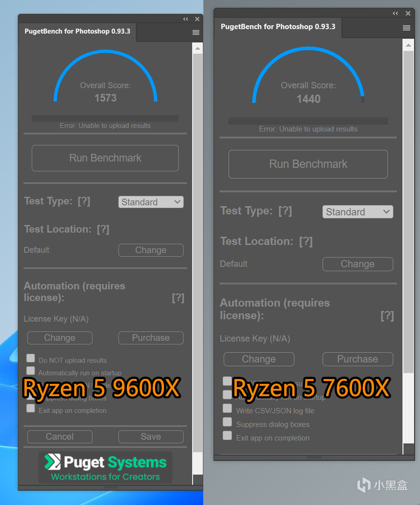The width and height of the screenshot is (420, 505).
Task: Click scrollbar up arrow in right panel
Action: tap(408, 46)
